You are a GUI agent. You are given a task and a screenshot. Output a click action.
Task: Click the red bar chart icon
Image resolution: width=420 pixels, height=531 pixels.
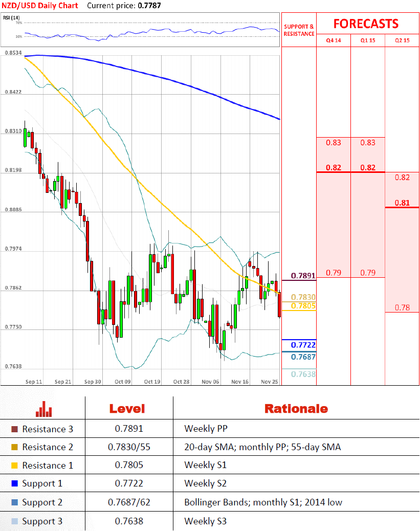tap(43, 409)
